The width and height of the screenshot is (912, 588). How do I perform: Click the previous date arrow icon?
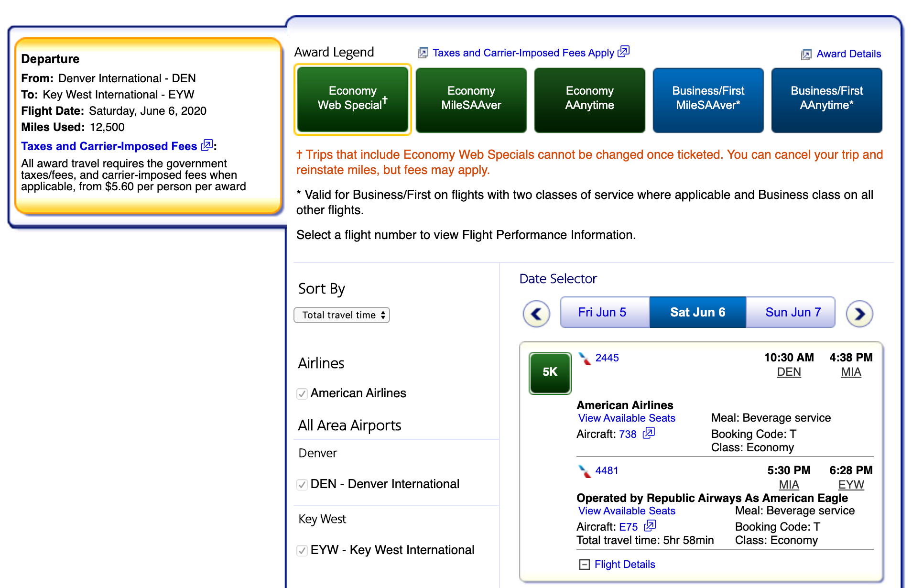(536, 314)
